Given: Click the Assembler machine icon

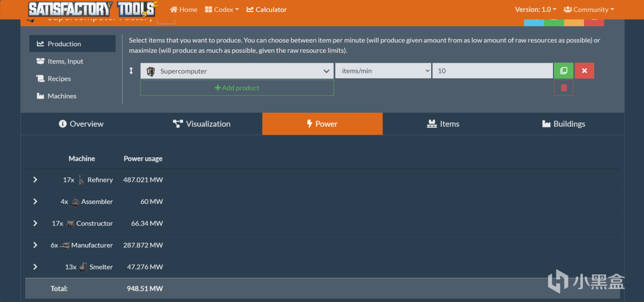Looking at the screenshot, I should click(75, 202).
